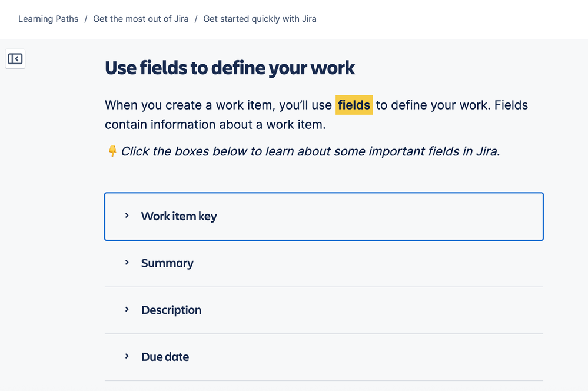The height and width of the screenshot is (391, 588).
Task: Click empty right area of focused Work item key box
Action: coord(441,216)
